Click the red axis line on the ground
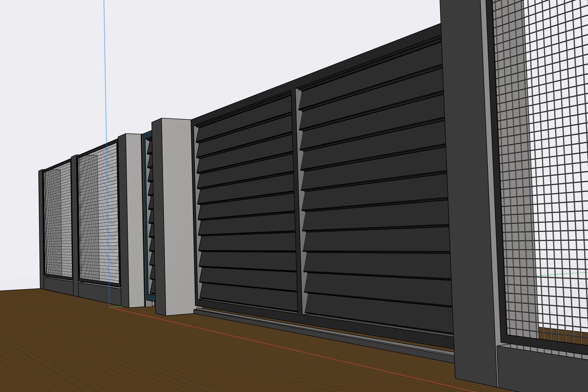Image resolution: width=588 pixels, height=392 pixels. [x=294, y=350]
